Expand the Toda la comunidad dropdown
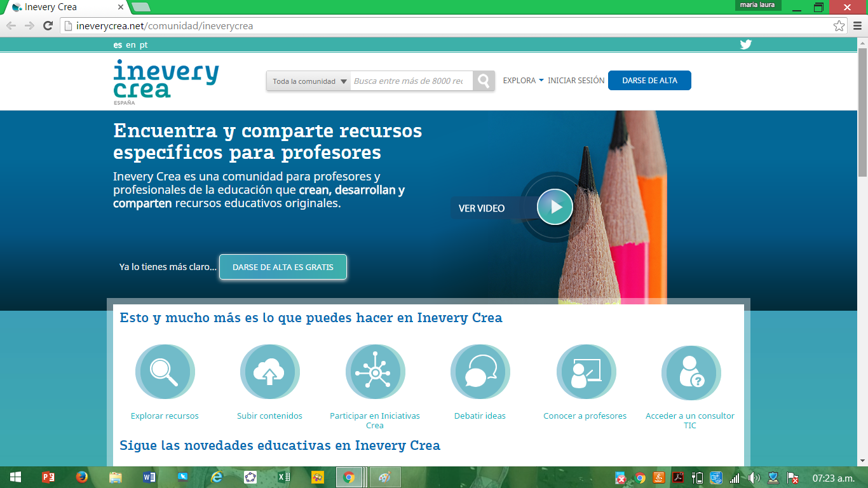The image size is (868, 488). 309,81
